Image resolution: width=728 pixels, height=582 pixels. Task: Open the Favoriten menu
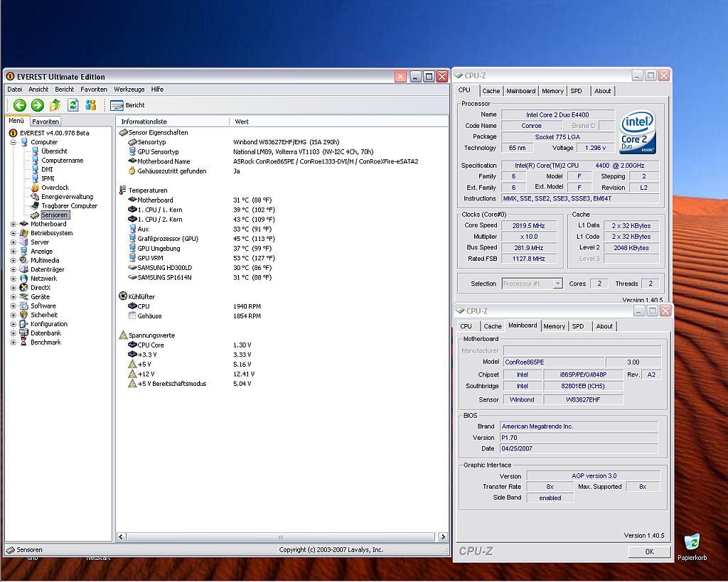tap(94, 90)
